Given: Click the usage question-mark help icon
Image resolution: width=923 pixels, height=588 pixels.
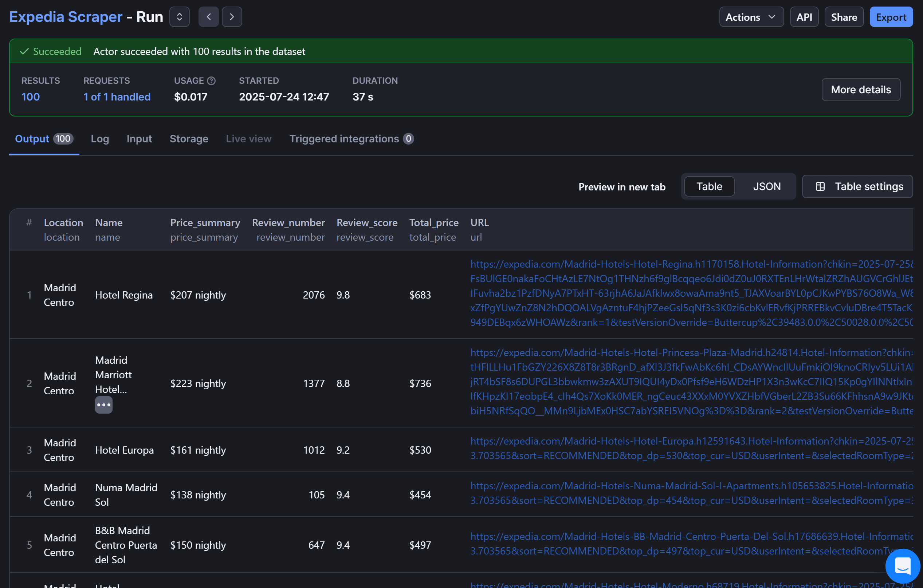Looking at the screenshot, I should [x=211, y=80].
